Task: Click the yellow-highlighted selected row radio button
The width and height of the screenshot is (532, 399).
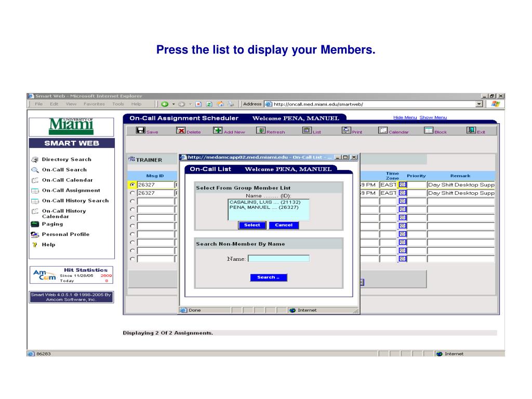Action: click(x=132, y=184)
